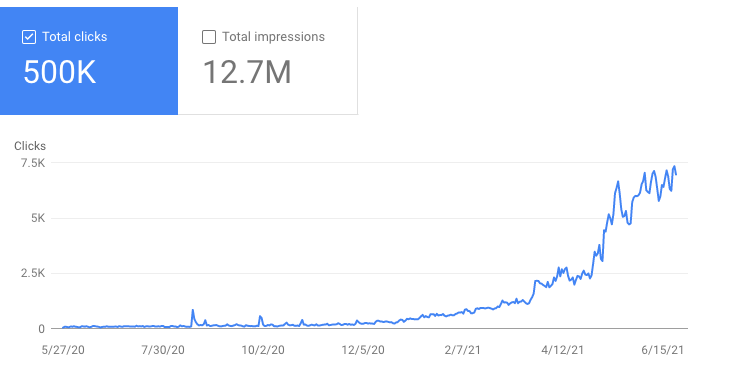Click the 2.5K y-axis label
739x380 pixels.
pyautogui.click(x=33, y=273)
